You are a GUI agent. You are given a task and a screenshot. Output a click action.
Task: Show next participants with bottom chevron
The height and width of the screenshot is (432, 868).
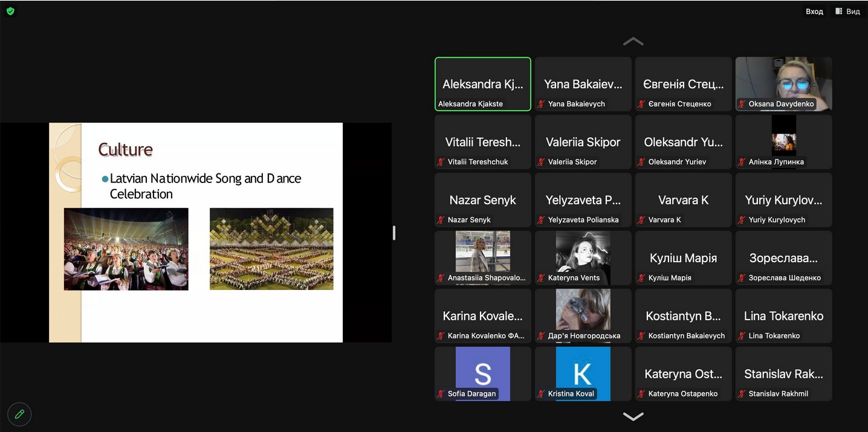(633, 416)
